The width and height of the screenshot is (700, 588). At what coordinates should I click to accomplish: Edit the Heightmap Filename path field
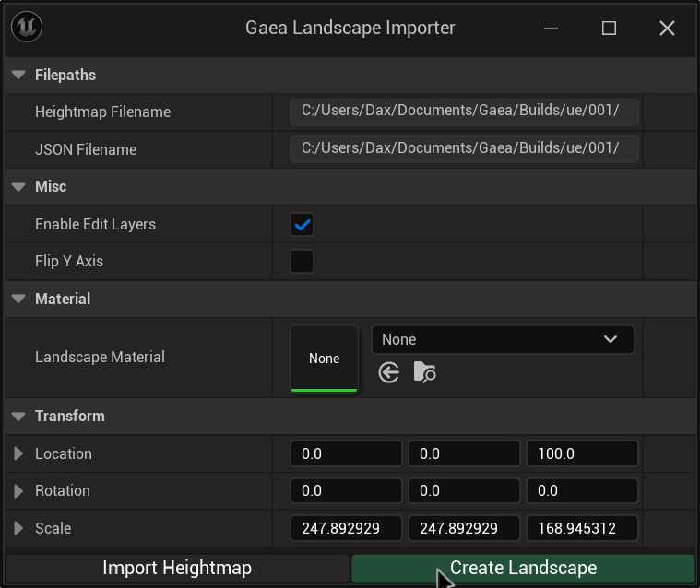coord(464,112)
